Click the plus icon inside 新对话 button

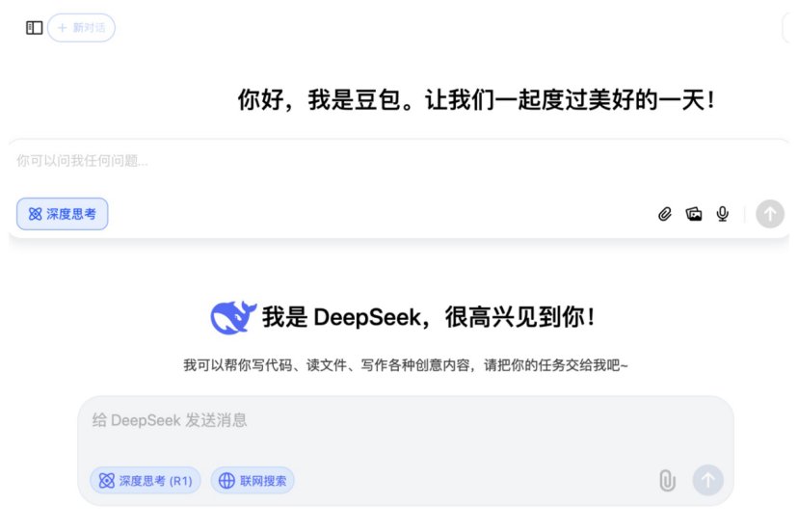pyautogui.click(x=62, y=28)
